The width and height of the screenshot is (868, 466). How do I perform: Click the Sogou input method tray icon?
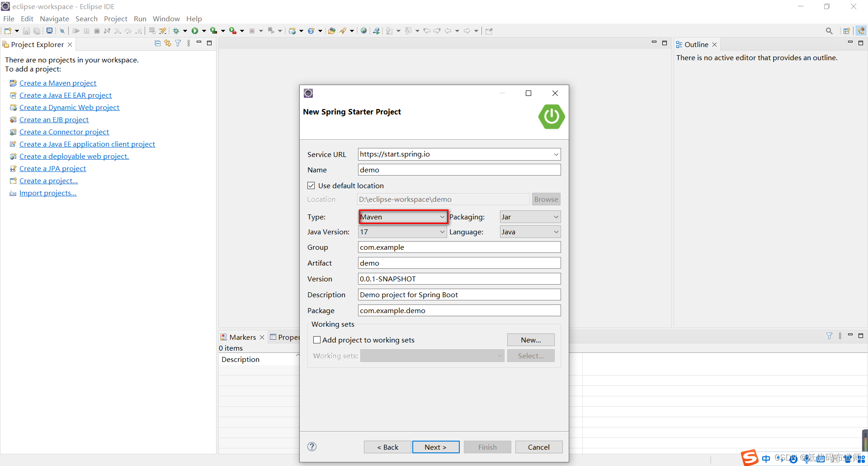click(x=750, y=457)
